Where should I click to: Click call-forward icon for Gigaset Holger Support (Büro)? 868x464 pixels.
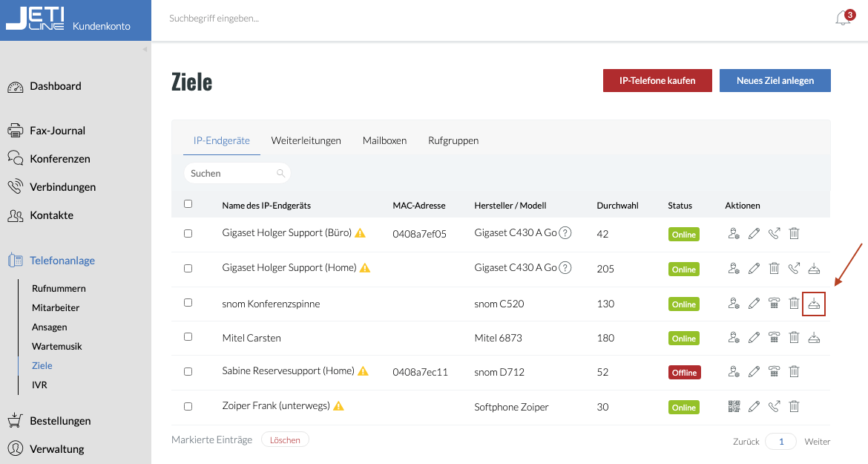pos(774,234)
